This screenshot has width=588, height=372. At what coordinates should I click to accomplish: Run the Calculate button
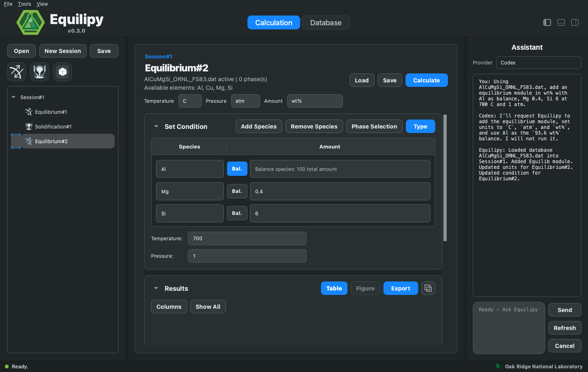pos(427,80)
